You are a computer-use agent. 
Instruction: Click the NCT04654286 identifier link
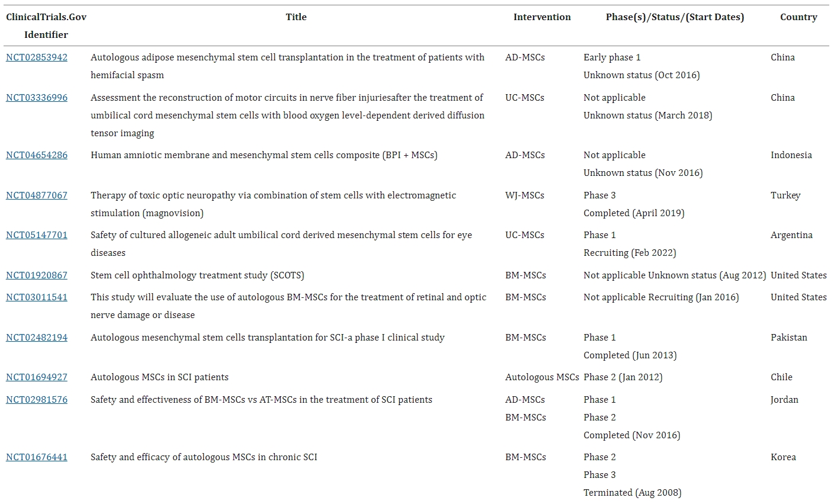coord(37,155)
